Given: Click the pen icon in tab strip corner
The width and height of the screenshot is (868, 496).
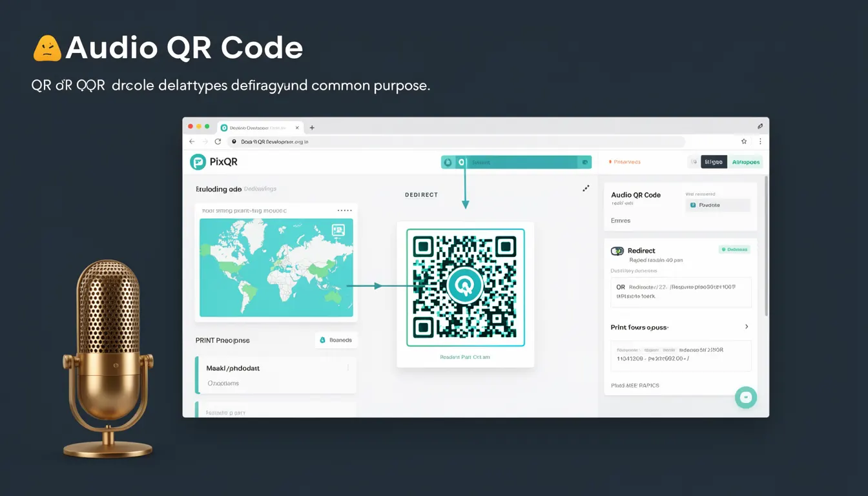Looking at the screenshot, I should coord(760,127).
